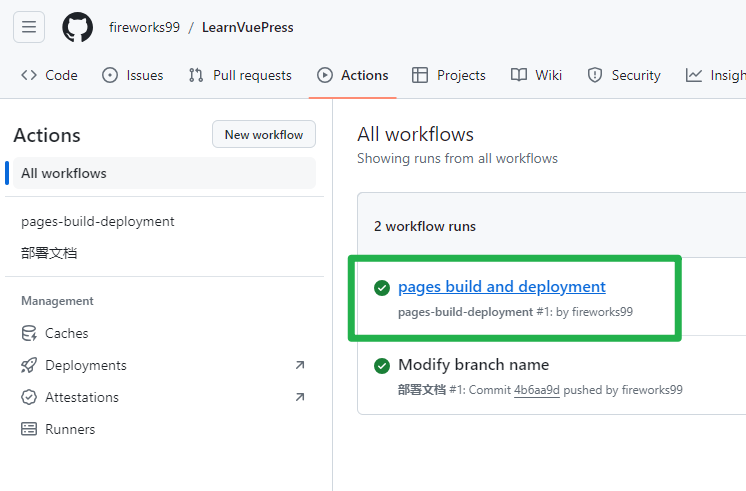Click success checkmark beside pages build run
The width and height of the screenshot is (746, 491).
382,288
